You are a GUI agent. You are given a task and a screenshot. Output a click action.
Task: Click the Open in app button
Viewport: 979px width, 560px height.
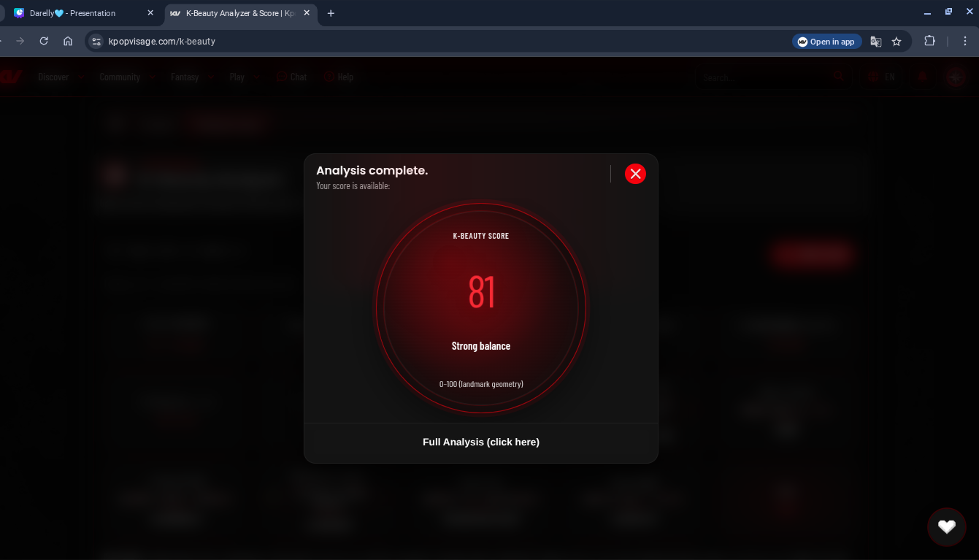[x=826, y=42]
